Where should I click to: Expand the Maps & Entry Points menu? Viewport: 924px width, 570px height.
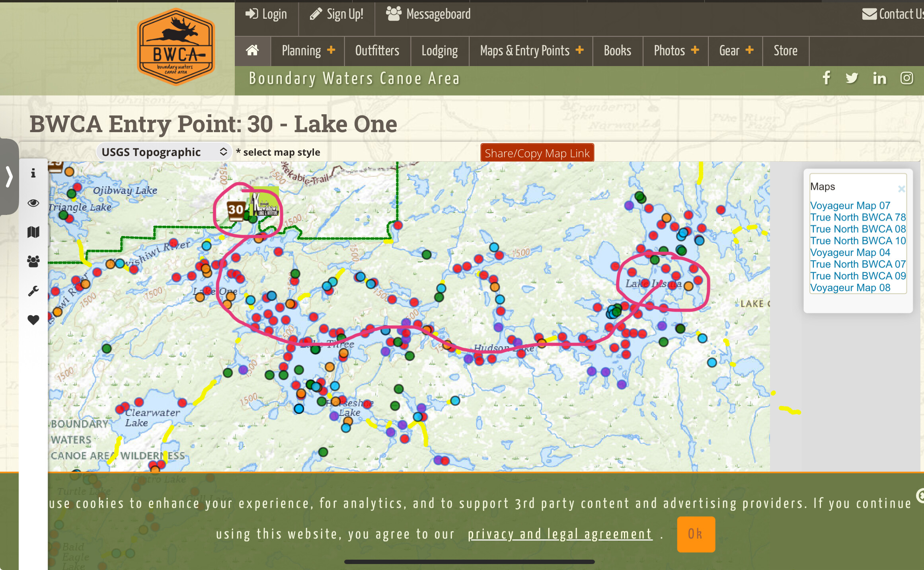click(x=531, y=51)
